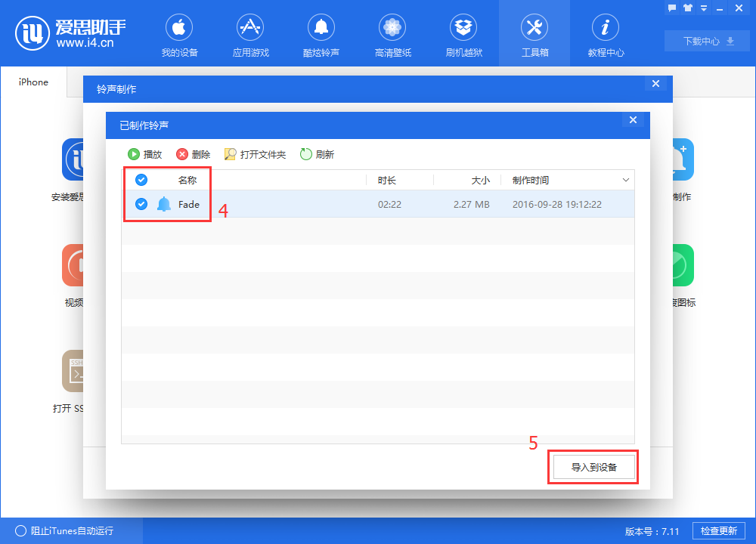Switch to the iPhone tab
The height and width of the screenshot is (544, 756).
point(33,82)
